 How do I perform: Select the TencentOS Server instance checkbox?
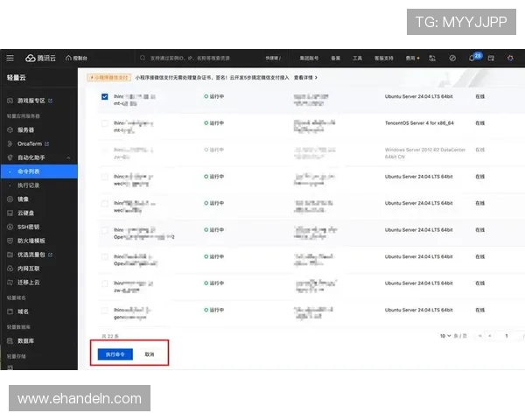(105, 123)
